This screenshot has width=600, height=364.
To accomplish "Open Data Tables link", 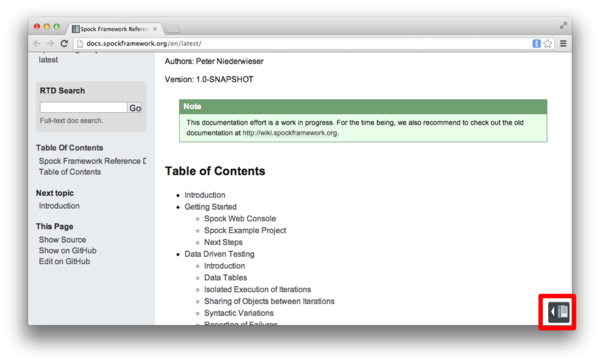I will [225, 278].
